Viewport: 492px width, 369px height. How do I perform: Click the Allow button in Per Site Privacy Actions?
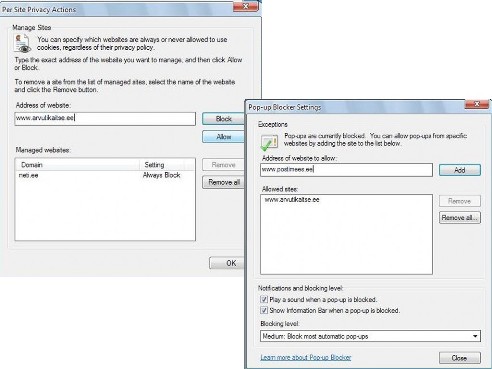pos(223,137)
